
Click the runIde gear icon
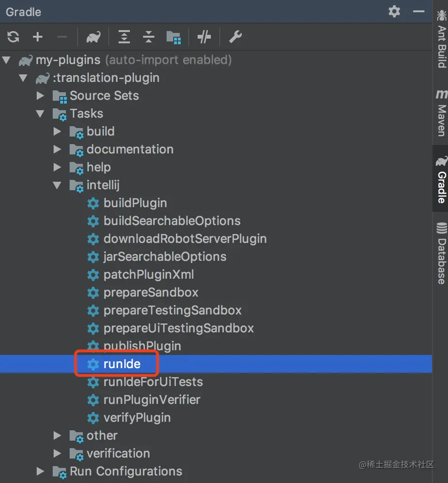tap(93, 364)
